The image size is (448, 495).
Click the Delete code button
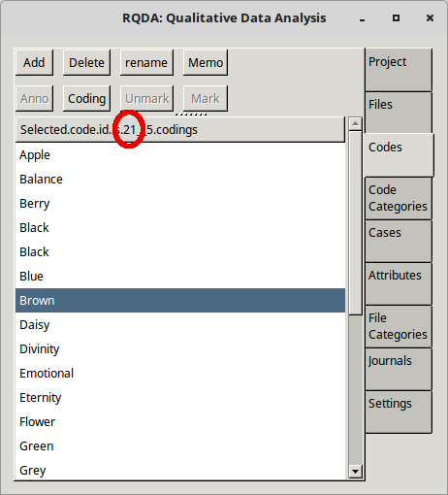(86, 62)
